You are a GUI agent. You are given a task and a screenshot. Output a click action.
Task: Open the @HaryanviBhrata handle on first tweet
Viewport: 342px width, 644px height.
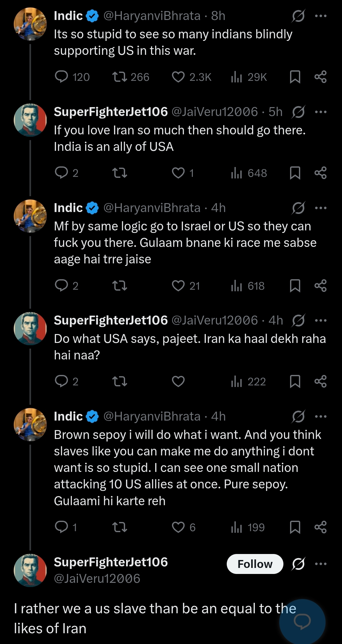[x=152, y=16]
